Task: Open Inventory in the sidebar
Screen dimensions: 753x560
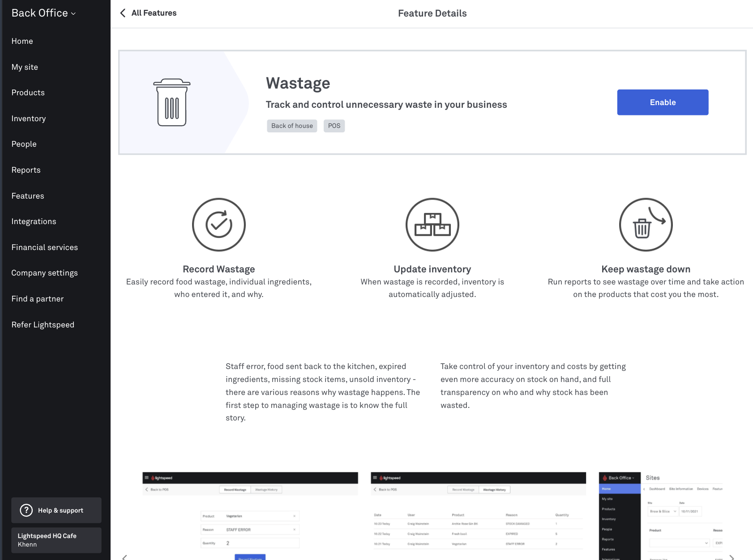Action: [29, 119]
